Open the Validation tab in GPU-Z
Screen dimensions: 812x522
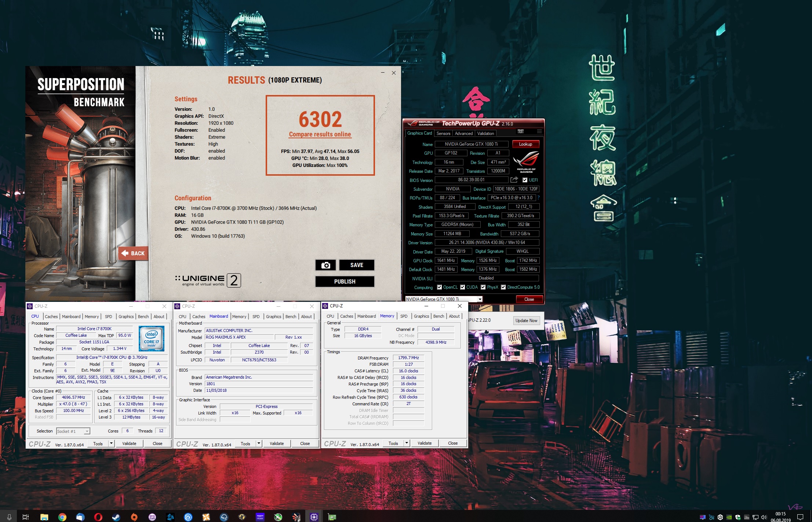pos(485,133)
